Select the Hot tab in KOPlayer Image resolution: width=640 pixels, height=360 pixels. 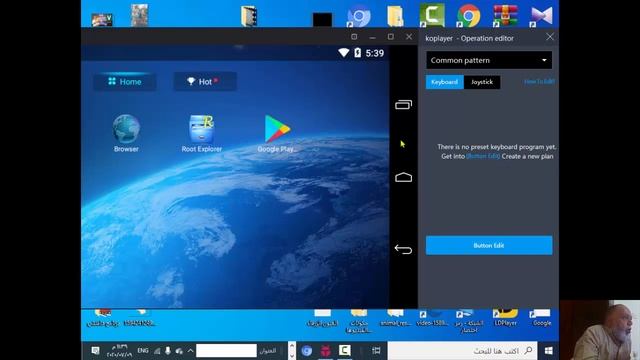204,82
